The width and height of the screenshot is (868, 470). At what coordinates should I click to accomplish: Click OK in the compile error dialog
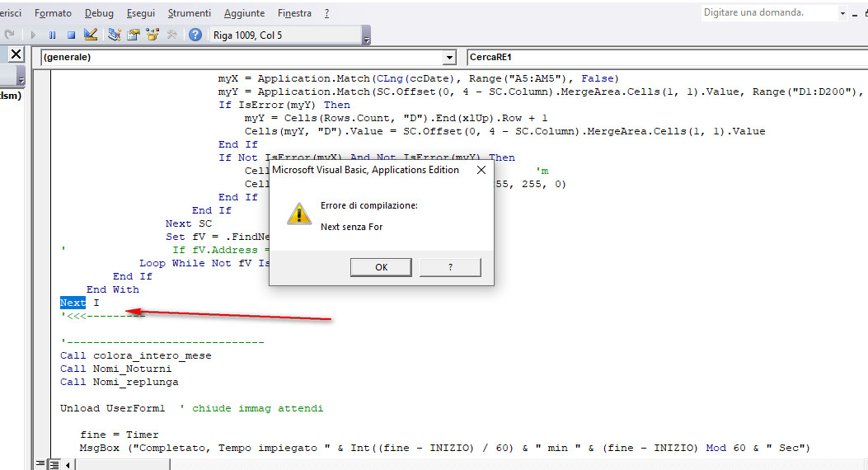(x=381, y=267)
